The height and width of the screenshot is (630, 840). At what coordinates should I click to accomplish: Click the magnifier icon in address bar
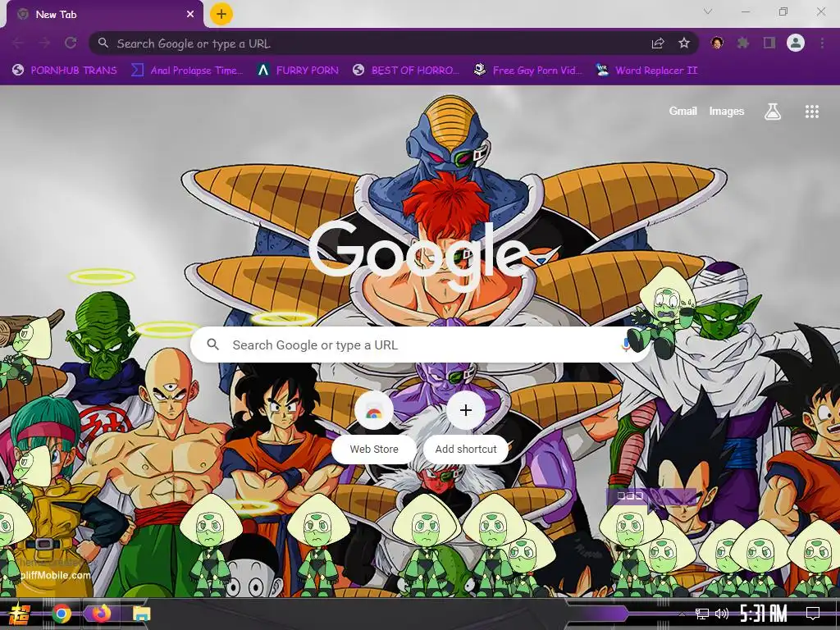point(103,43)
